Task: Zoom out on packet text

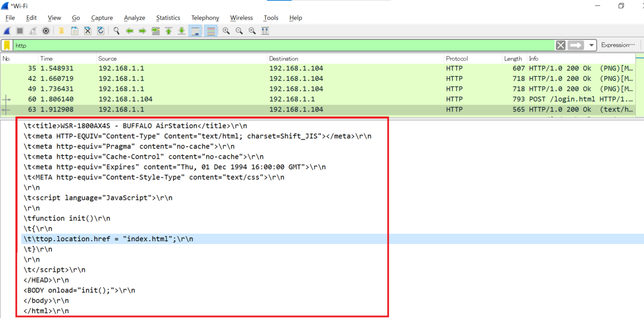Action: pyautogui.click(x=239, y=31)
